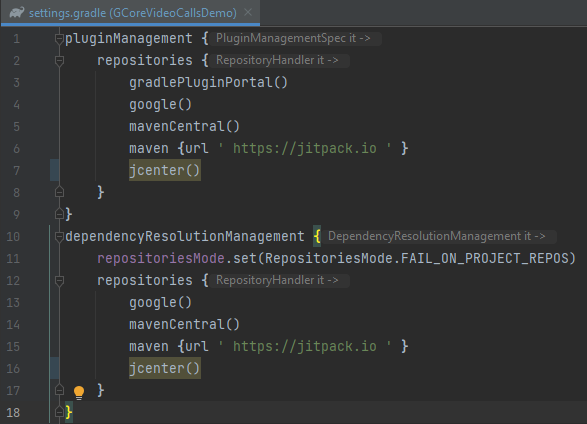Click fold end marker on line 9

pyautogui.click(x=59, y=214)
